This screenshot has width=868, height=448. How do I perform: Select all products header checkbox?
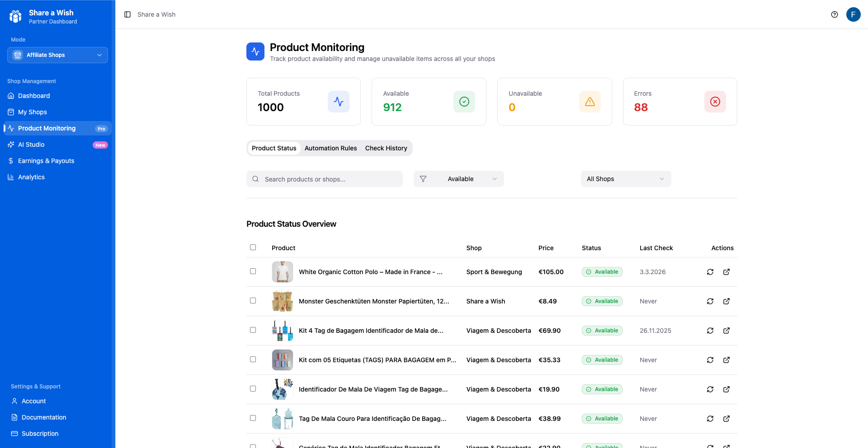[253, 247]
